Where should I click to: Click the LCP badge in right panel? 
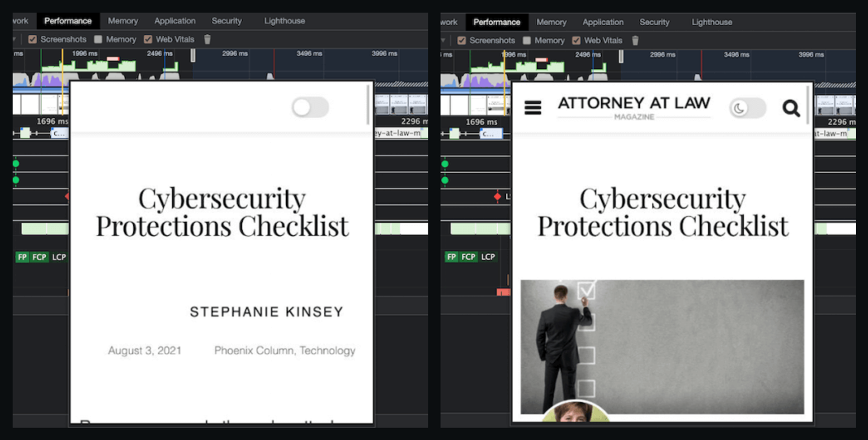coord(488,257)
